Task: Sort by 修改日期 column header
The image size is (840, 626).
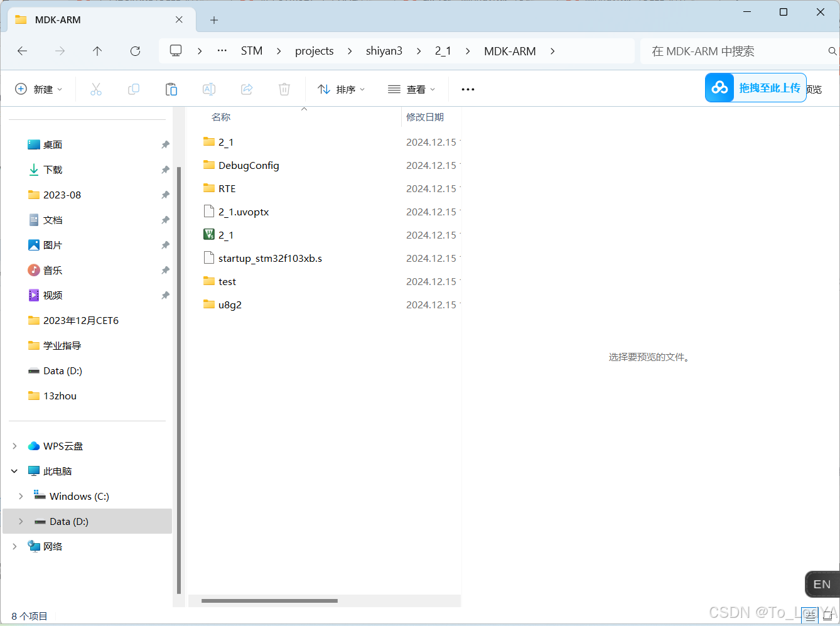Action: click(x=425, y=117)
